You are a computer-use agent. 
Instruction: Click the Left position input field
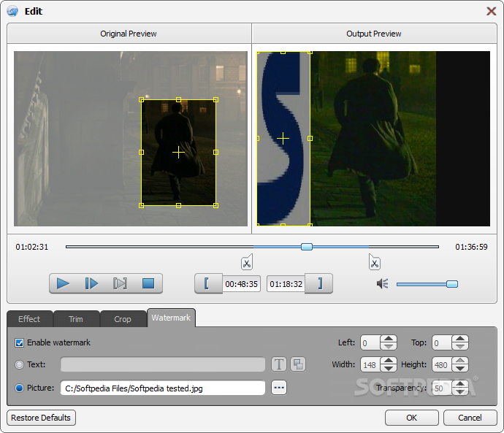[x=370, y=342]
